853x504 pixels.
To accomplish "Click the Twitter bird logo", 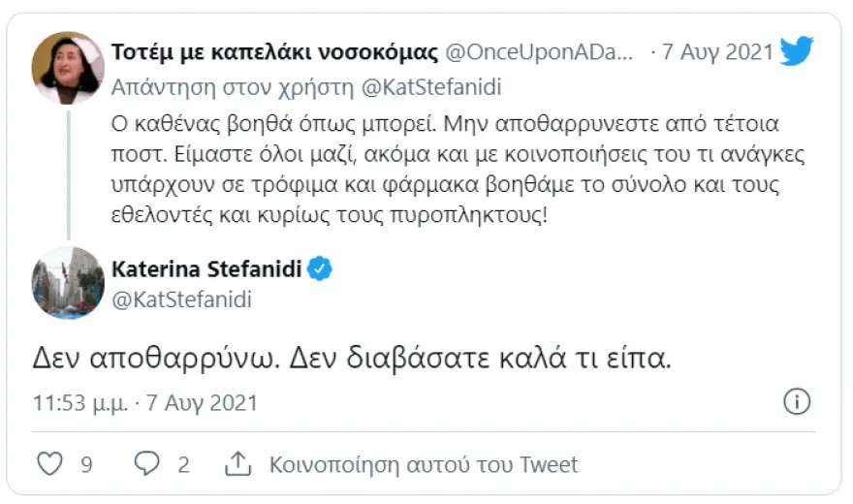I will [x=797, y=51].
